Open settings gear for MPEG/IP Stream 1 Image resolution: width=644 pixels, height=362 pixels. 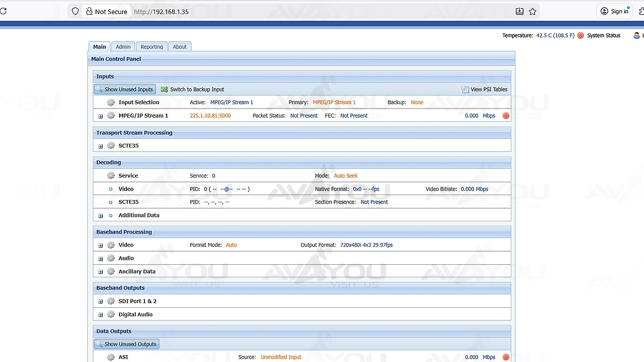tap(111, 116)
